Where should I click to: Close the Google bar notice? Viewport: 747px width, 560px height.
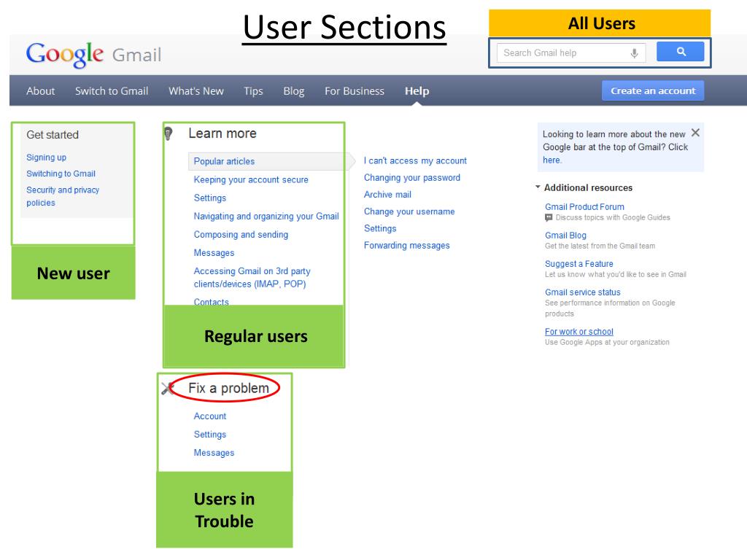coord(695,133)
